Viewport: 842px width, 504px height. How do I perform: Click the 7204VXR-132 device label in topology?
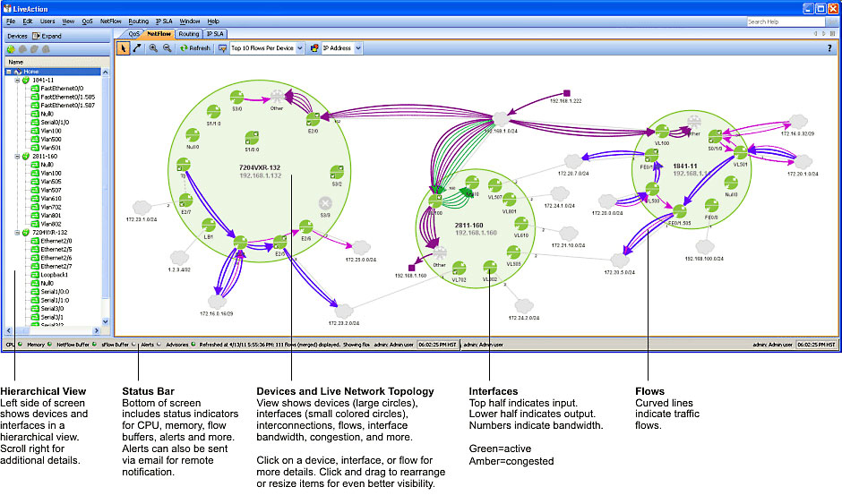(260, 167)
